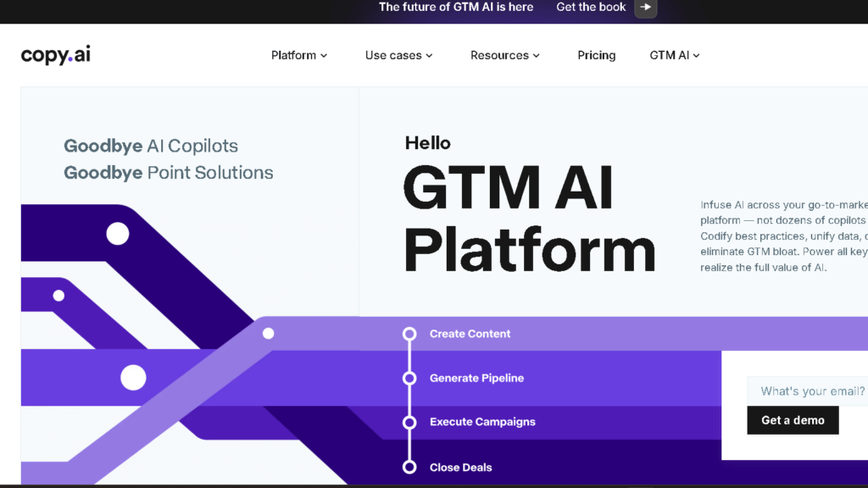Click the Get the book link
Screen dimensions: 868x488
point(591,7)
